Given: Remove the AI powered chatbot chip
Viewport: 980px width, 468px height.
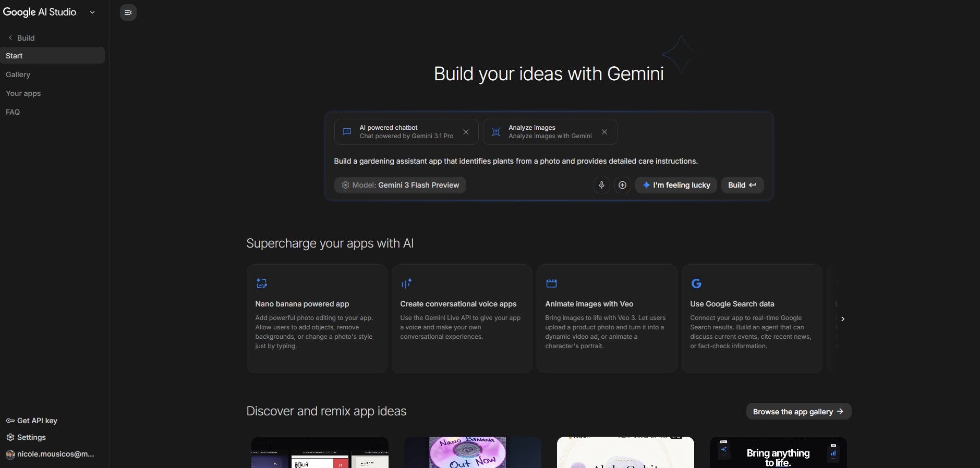Looking at the screenshot, I should (x=466, y=132).
